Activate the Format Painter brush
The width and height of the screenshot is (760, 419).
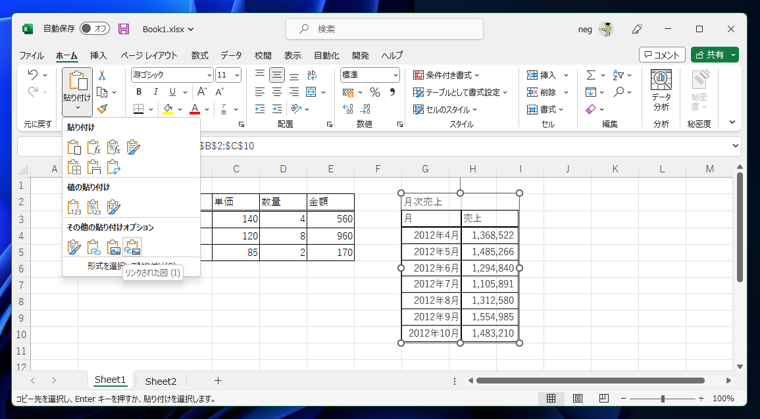pos(102,109)
